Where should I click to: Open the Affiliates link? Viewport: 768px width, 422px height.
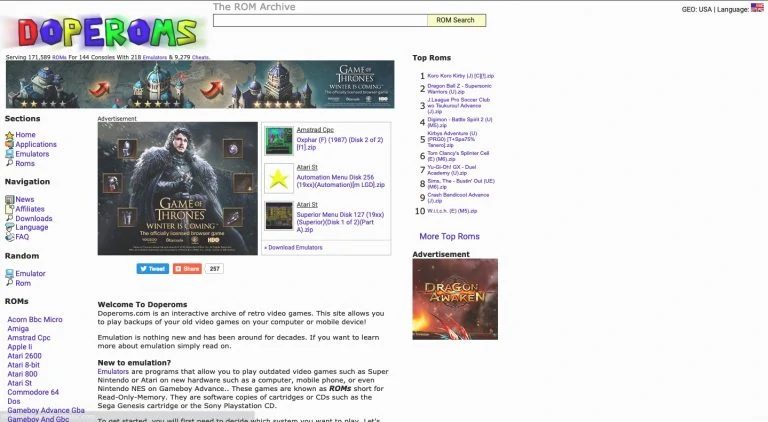(x=30, y=209)
